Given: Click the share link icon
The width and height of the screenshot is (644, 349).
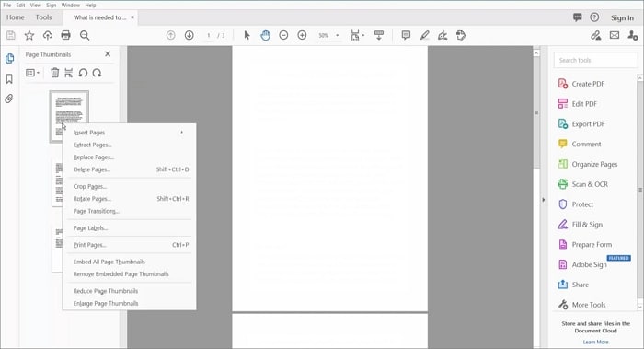Looking at the screenshot, I should [x=596, y=35].
